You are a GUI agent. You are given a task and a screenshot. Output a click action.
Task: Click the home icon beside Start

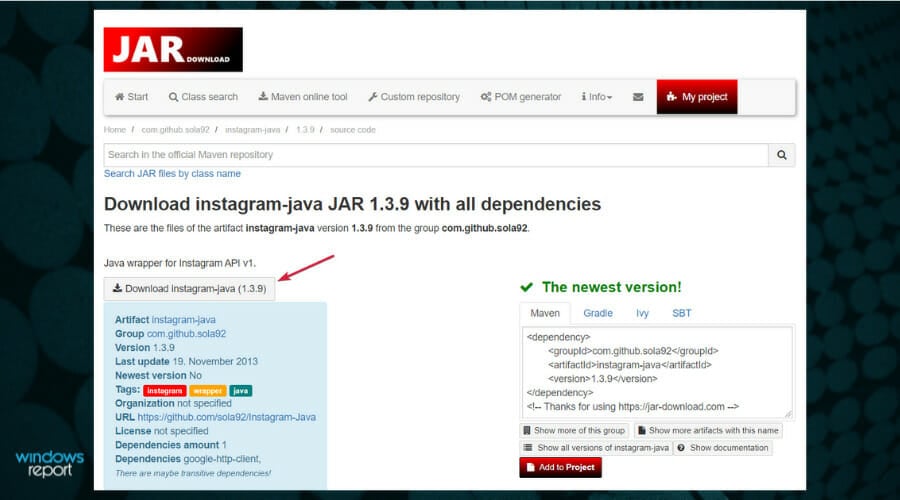pyautogui.click(x=119, y=97)
